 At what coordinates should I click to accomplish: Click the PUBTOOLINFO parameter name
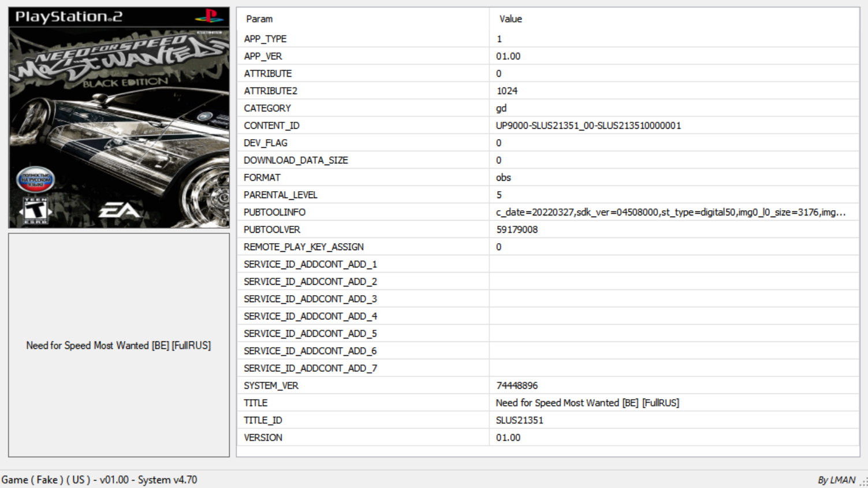274,212
